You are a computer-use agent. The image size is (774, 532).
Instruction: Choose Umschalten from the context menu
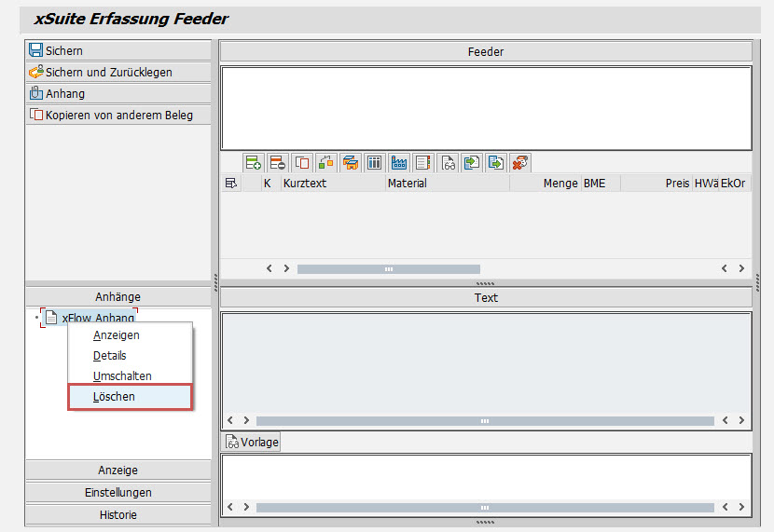click(131, 376)
